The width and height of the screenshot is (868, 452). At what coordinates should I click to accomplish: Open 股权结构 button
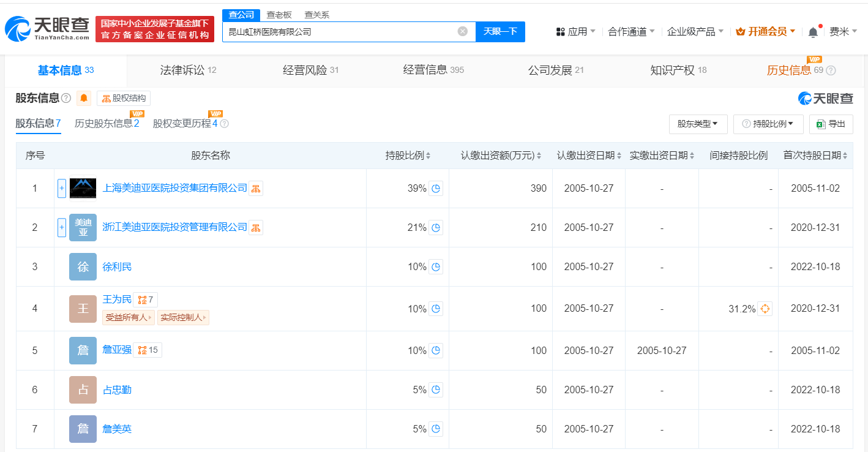124,98
